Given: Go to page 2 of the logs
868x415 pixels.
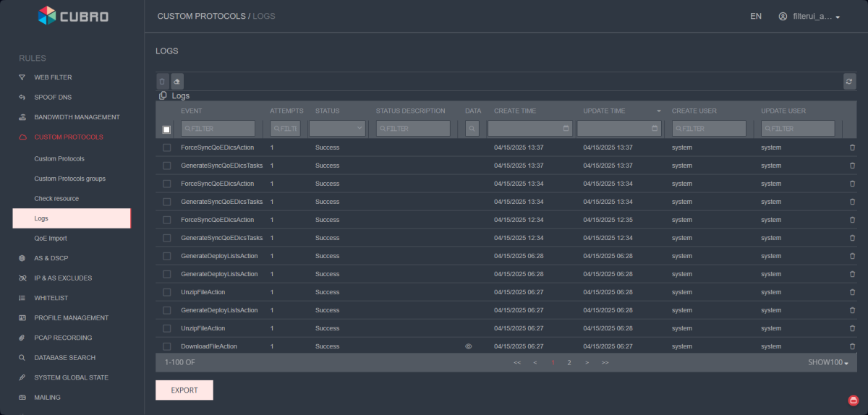Looking at the screenshot, I should [569, 362].
